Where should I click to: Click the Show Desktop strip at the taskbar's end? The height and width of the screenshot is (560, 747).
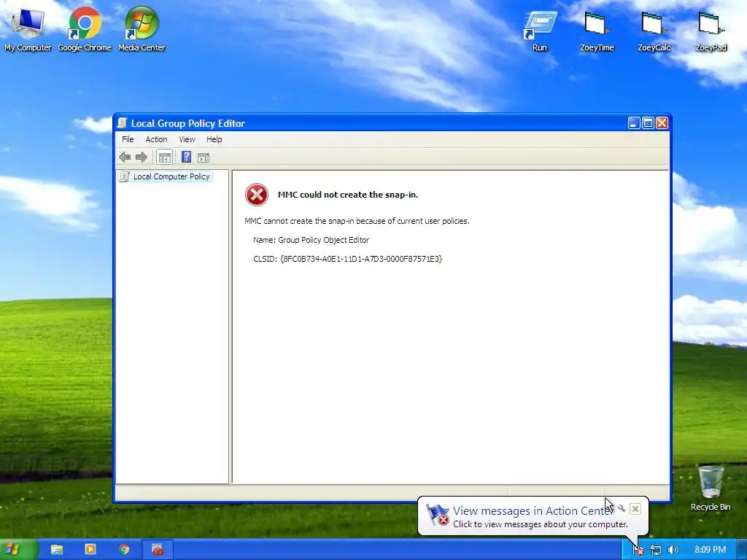coord(742,550)
